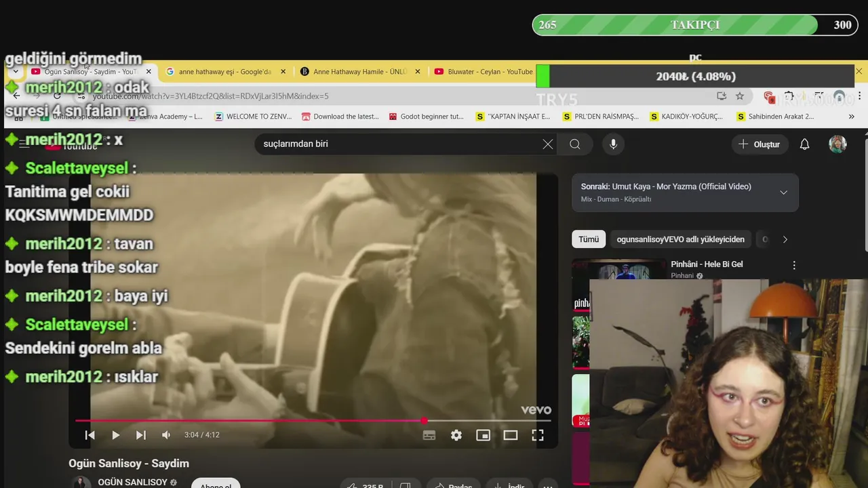Open 'Godot beginner tut...' bookmark
Screen dimensions: 868x488
coord(427,117)
